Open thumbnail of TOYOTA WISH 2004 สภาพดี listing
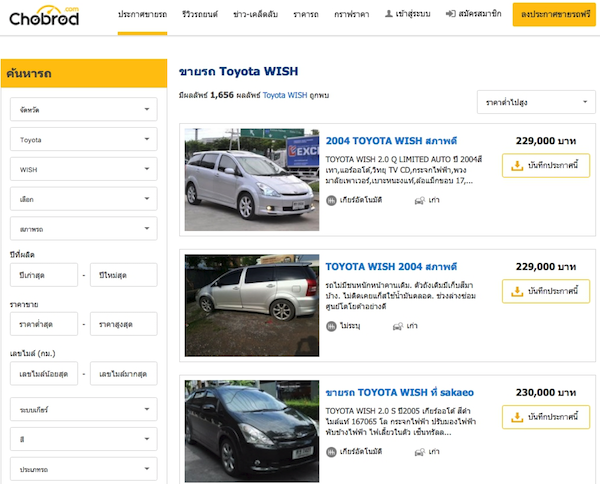 tap(252, 305)
